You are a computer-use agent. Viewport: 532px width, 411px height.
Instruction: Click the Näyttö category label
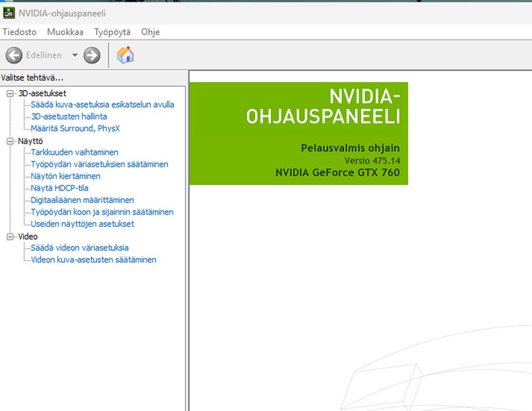[x=30, y=141]
